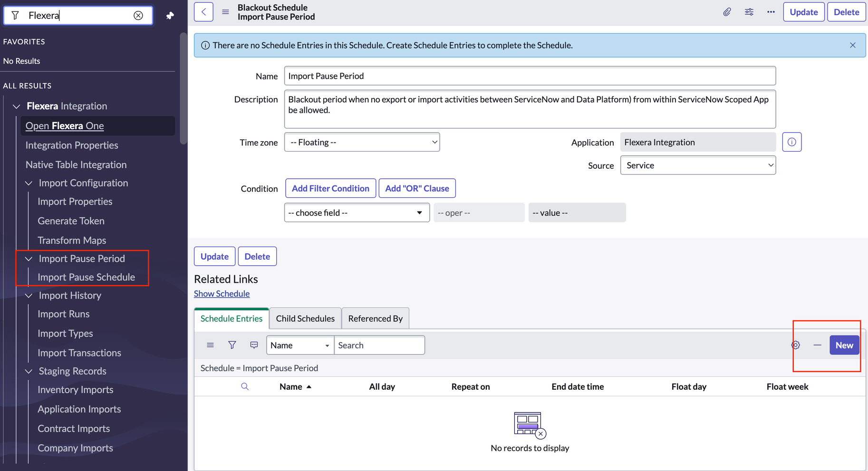Open the Schedule Entries list menu icon
This screenshot has width=868, height=471.
[210, 345]
